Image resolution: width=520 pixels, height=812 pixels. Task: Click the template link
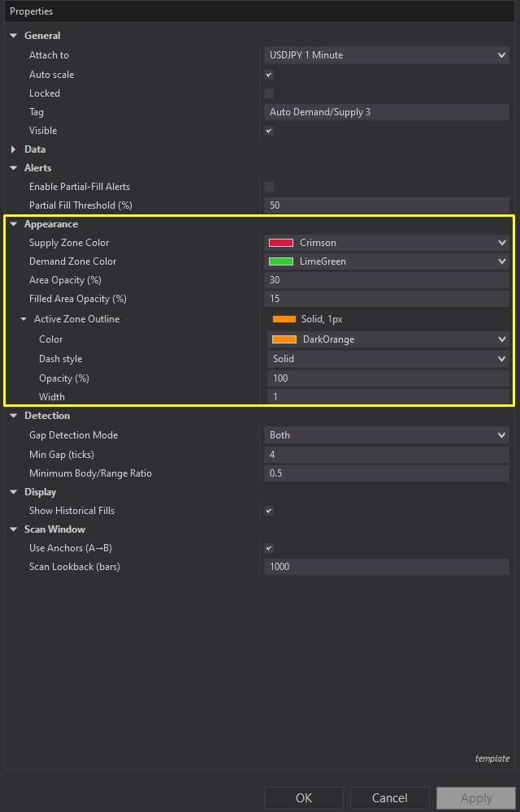pyautogui.click(x=492, y=758)
